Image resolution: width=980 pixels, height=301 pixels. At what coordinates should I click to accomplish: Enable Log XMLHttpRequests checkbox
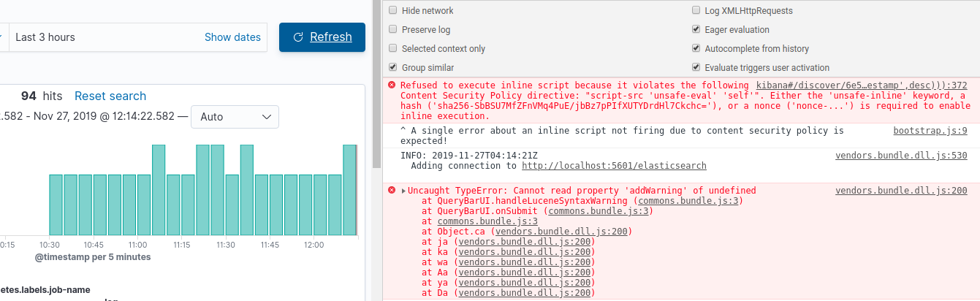696,11
